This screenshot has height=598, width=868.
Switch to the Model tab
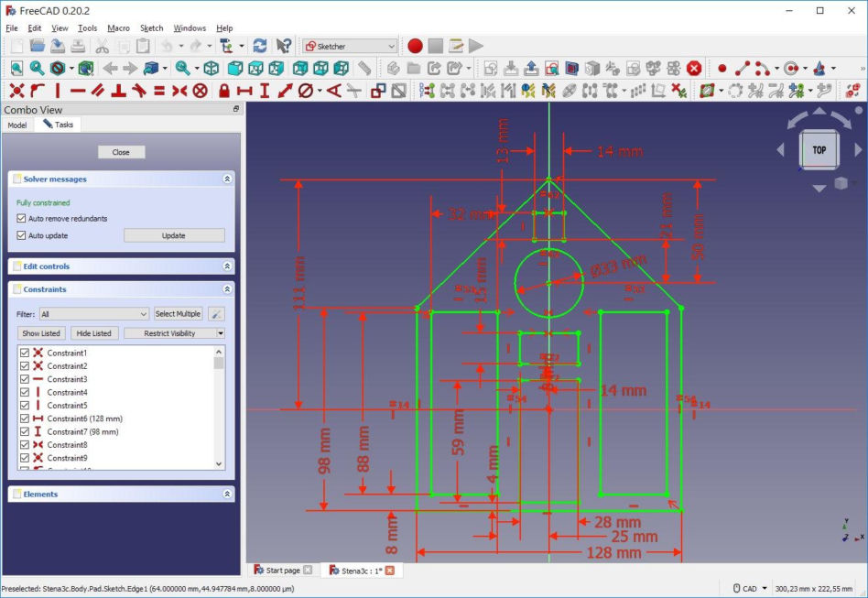point(17,125)
